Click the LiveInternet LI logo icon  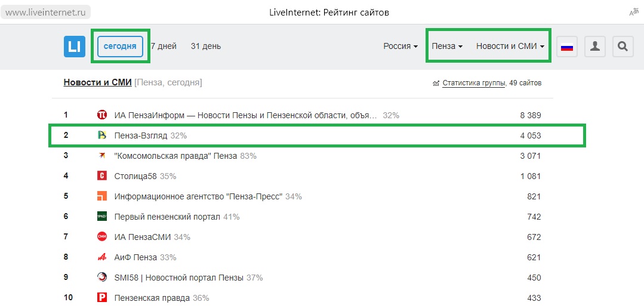pos(75,47)
